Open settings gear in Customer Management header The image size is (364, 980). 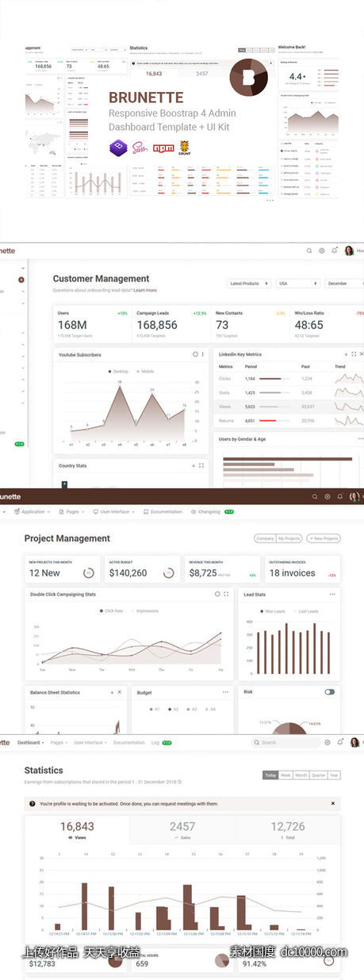[322, 251]
